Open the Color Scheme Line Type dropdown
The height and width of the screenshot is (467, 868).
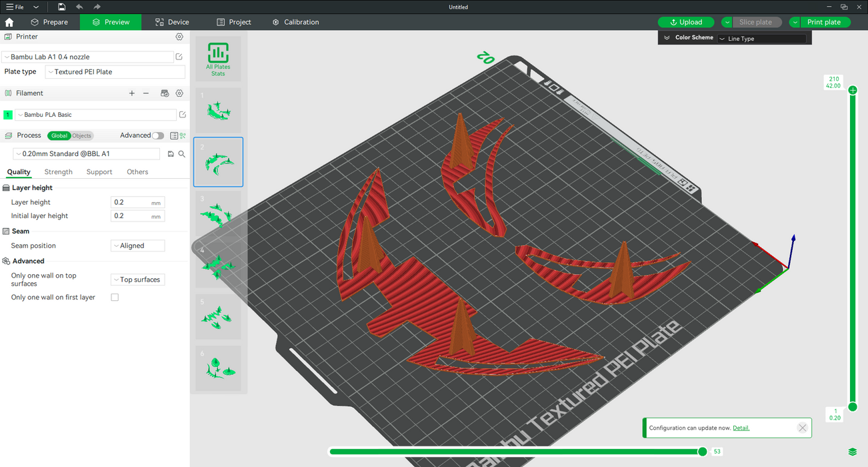point(761,39)
